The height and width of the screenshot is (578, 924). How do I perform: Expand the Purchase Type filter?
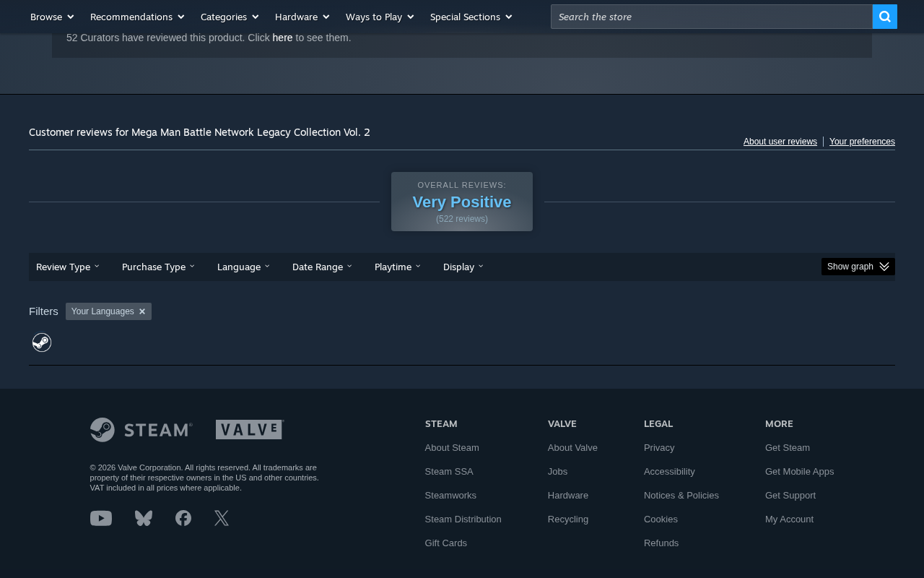pyautogui.click(x=158, y=267)
